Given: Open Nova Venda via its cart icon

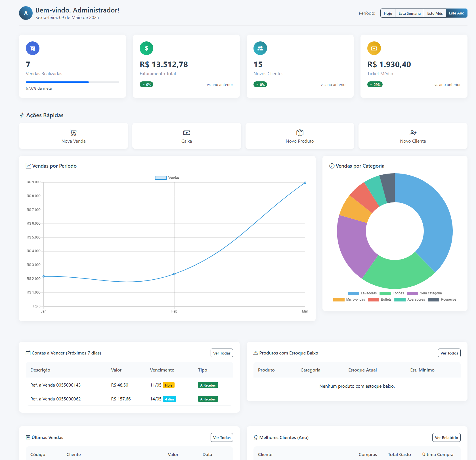Looking at the screenshot, I should (x=73, y=133).
